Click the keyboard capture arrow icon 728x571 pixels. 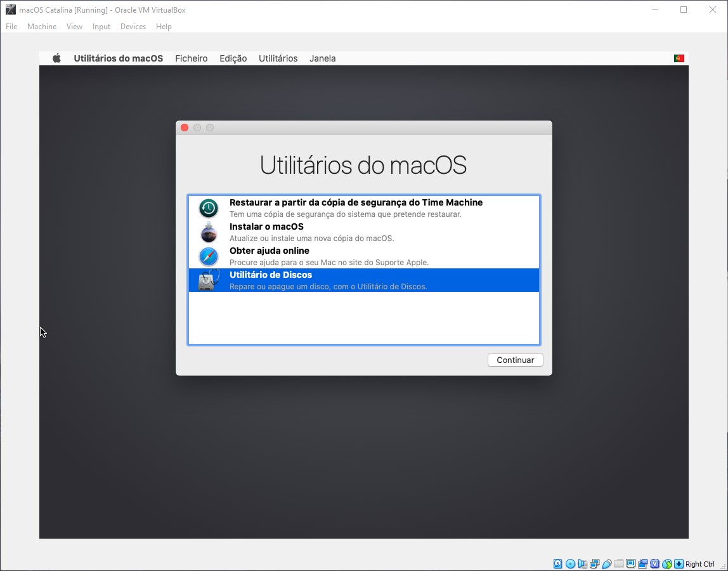[x=679, y=564]
